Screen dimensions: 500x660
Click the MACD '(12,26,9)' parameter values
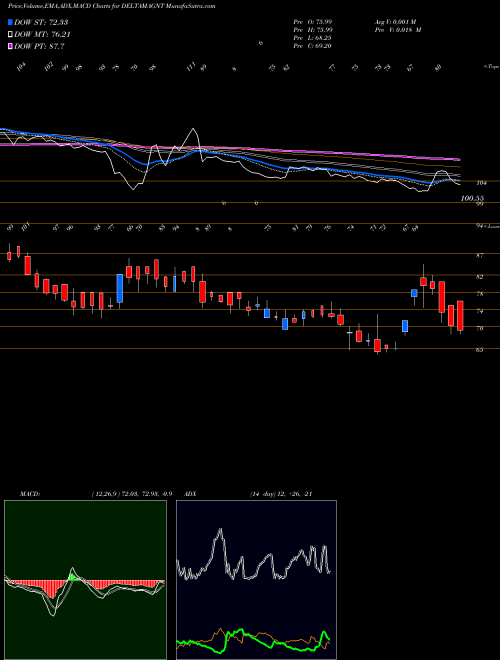[x=131, y=494]
